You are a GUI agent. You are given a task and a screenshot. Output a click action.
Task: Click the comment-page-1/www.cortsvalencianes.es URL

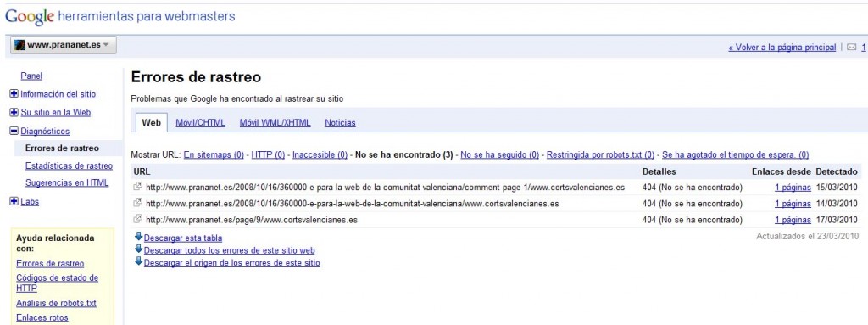click(386, 188)
